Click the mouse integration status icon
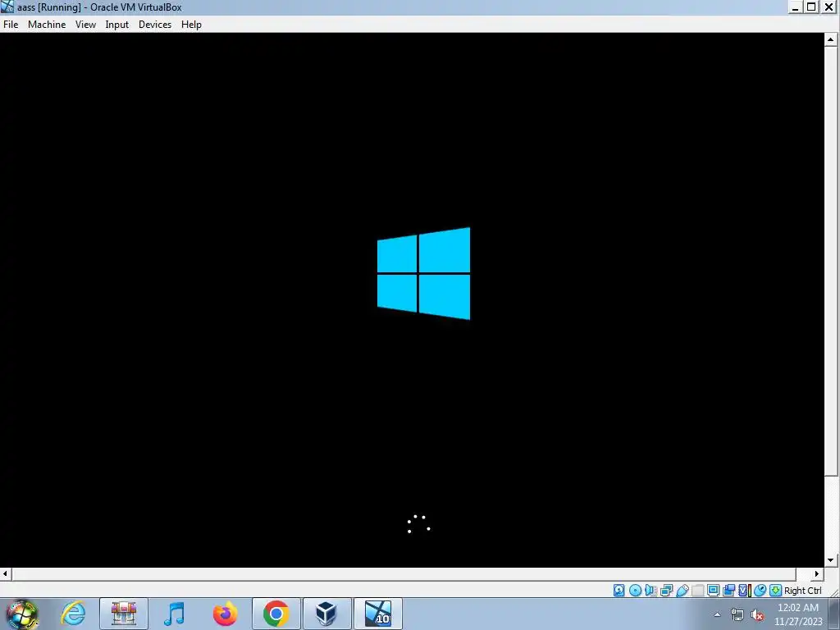This screenshot has width=840, height=630. 760,591
